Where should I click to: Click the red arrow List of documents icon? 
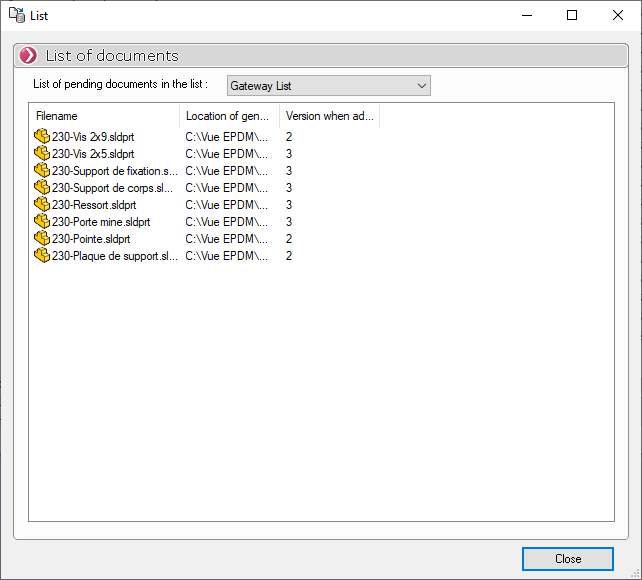coord(28,56)
